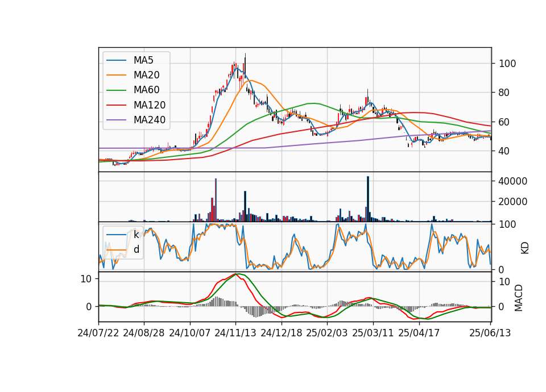Screen dimensions: 546x392
Task: Click the price axis label 40
Action: [x=504, y=151]
